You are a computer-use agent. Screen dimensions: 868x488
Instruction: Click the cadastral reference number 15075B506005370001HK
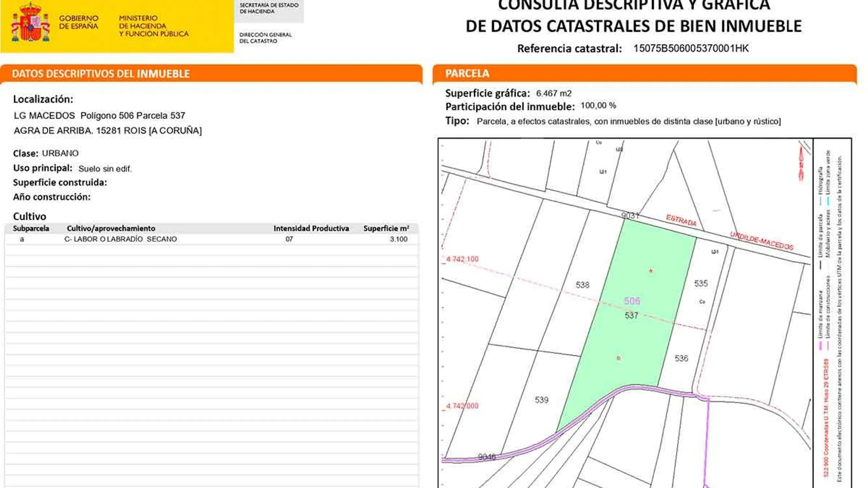click(x=691, y=48)
